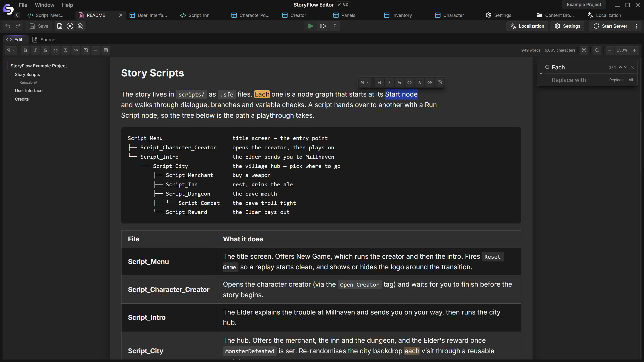Collapse the replace row with the chevron
Screen dimensions: 644x362
pos(541,73)
